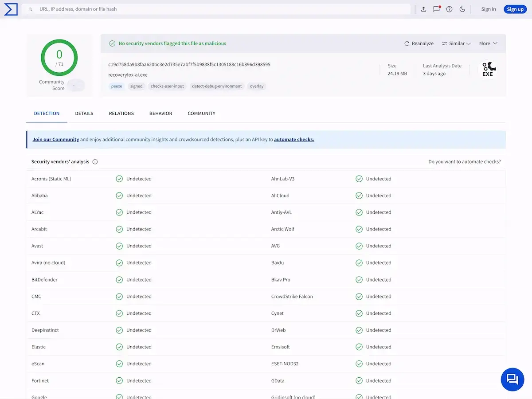Click the filename recoveryfox-ai.exe

[x=128, y=75]
